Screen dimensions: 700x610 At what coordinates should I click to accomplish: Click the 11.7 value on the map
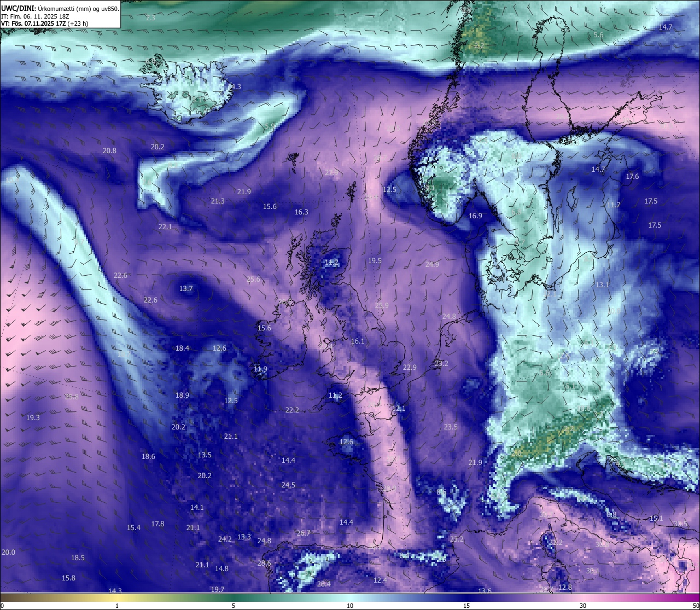(614, 205)
